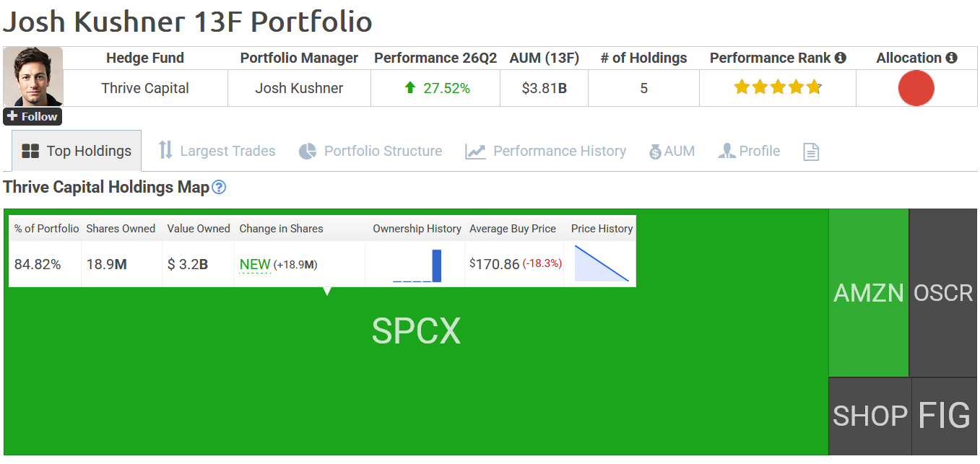The width and height of the screenshot is (980, 464).
Task: Select the FIG holdings tile
Action: pos(945,416)
